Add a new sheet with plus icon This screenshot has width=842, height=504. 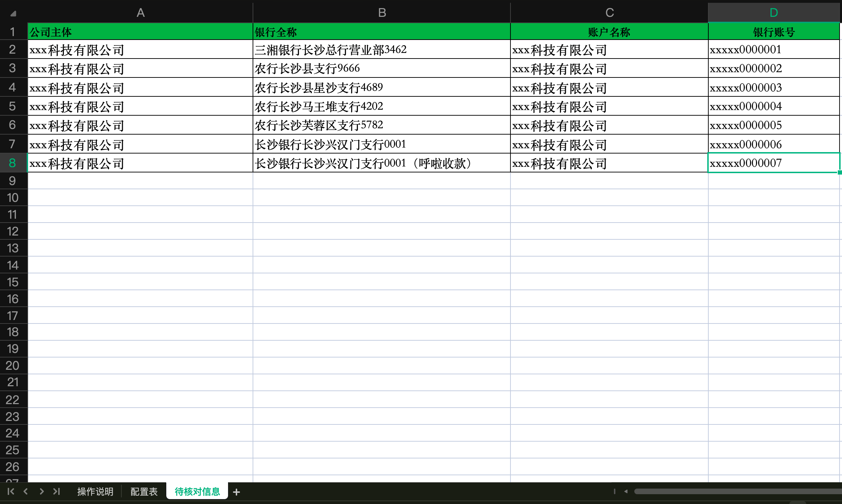[x=236, y=492]
